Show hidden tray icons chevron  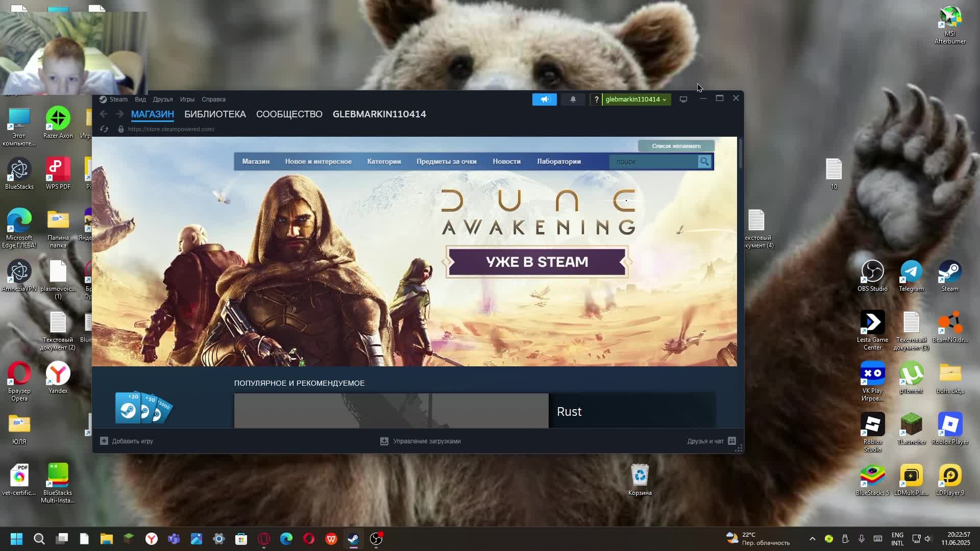click(812, 539)
